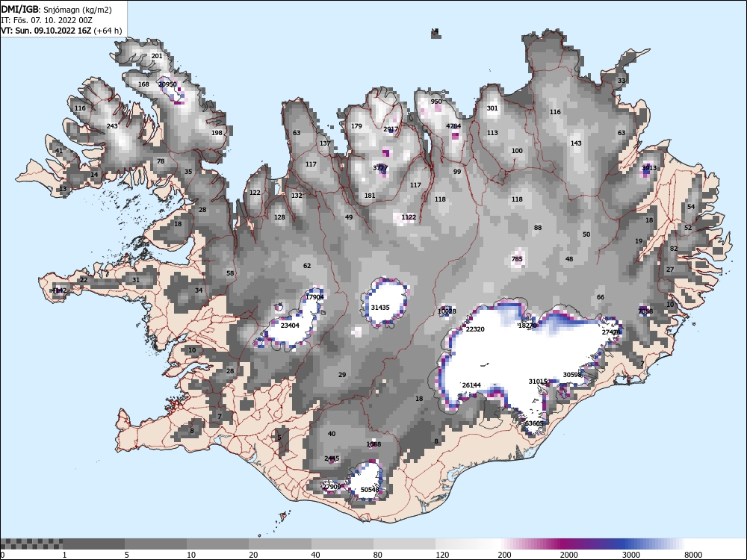Click the map value '1688'
The width and height of the screenshot is (747, 560).
coord(373,444)
